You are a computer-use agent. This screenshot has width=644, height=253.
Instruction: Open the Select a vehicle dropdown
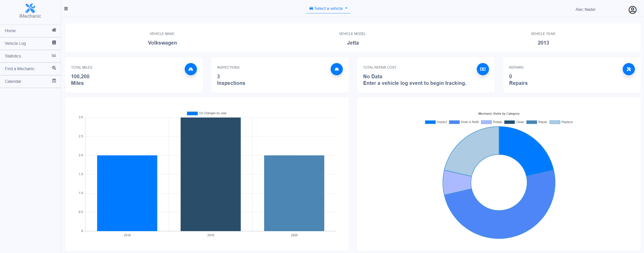(x=328, y=9)
